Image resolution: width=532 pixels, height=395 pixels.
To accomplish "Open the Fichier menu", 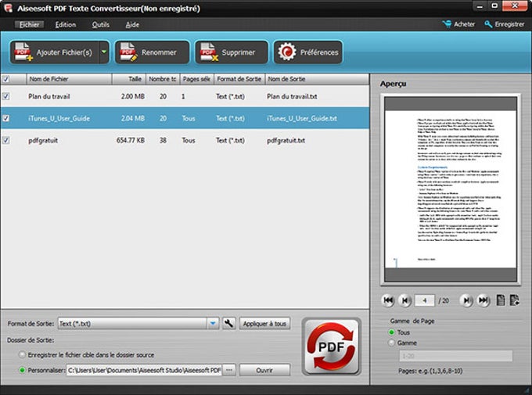I will 29,24.
